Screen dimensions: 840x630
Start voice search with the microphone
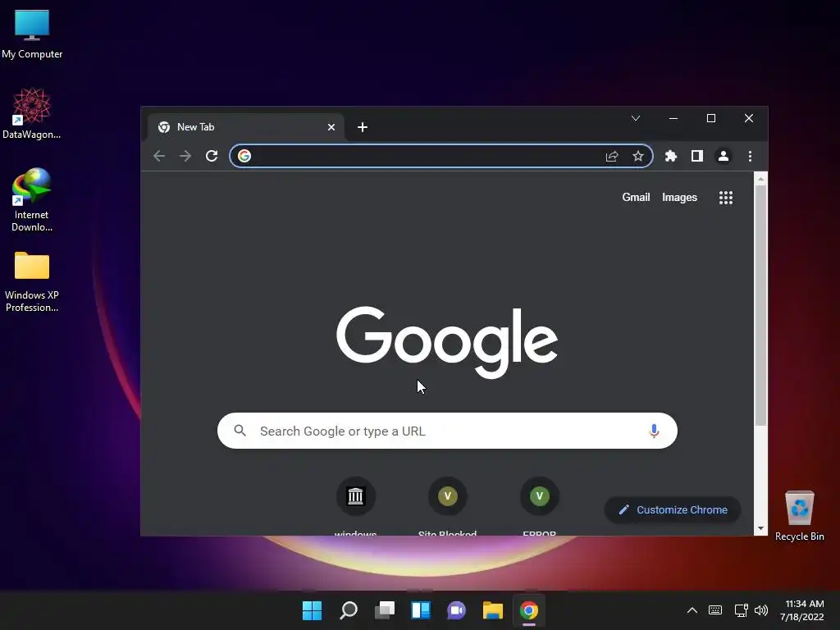click(654, 431)
